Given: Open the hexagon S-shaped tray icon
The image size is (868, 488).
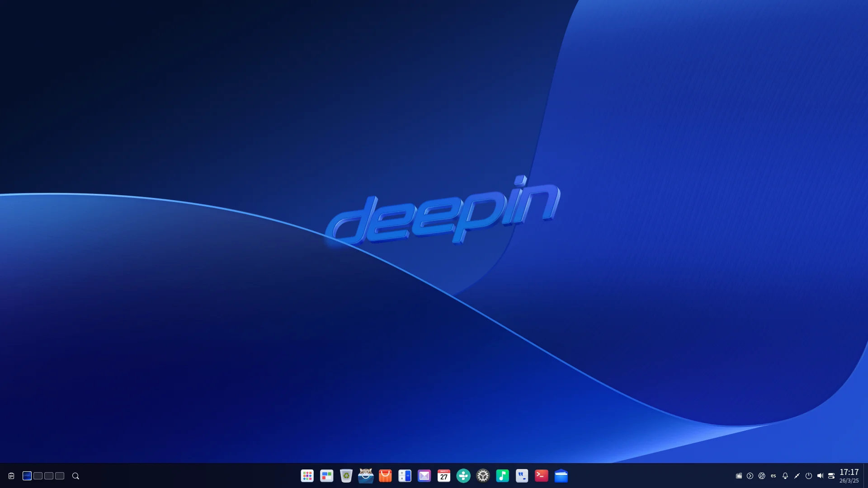Looking at the screenshot, I should tap(762, 476).
